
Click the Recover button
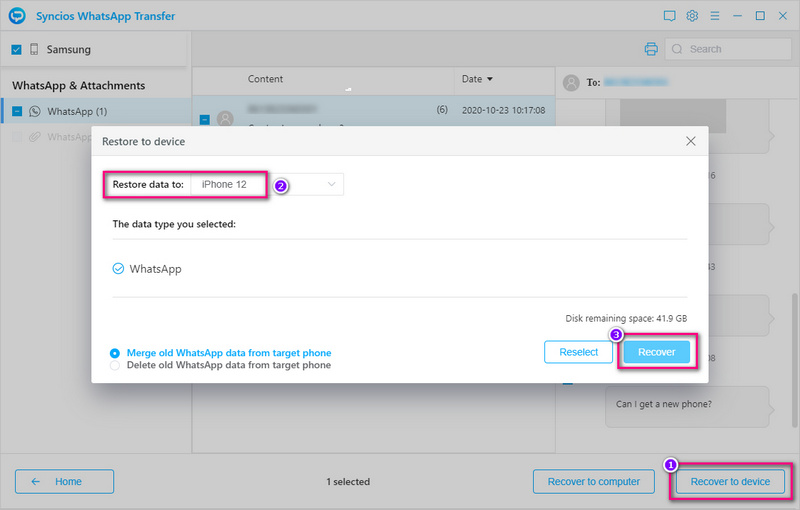(657, 352)
